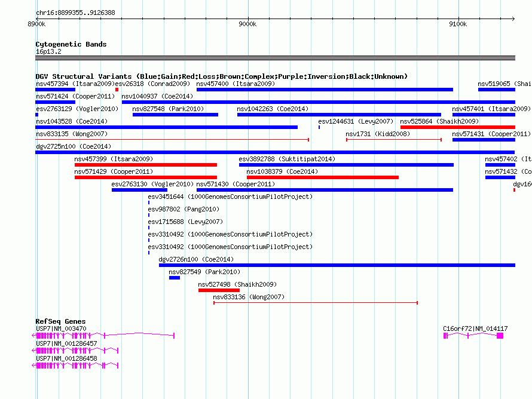Click the nsv457394 (Itsara2009) blue gain bar
Screen dimensions: 532x399
click(x=56, y=90)
